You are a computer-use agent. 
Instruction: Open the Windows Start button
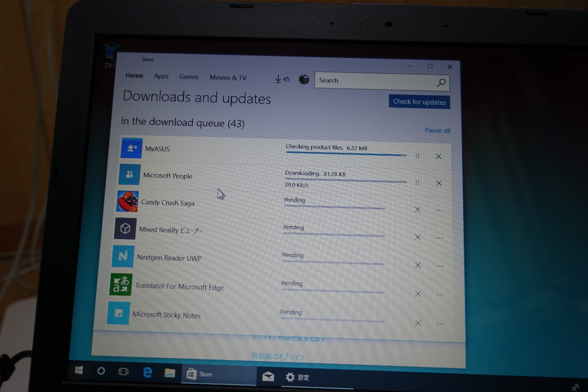click(x=79, y=370)
